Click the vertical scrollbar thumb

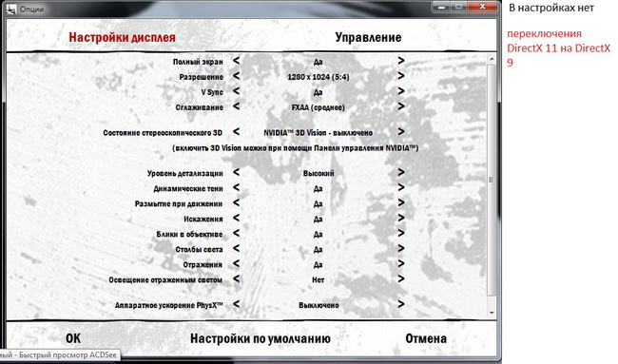[492, 180]
